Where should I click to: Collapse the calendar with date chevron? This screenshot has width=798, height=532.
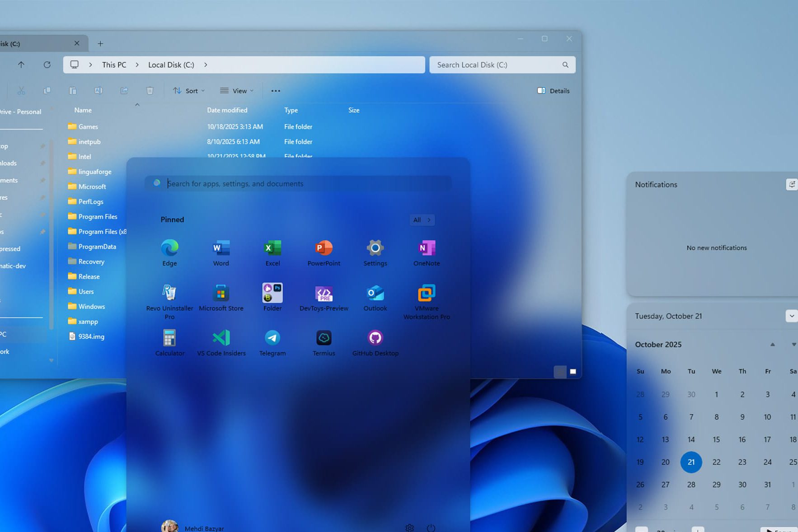(791, 316)
